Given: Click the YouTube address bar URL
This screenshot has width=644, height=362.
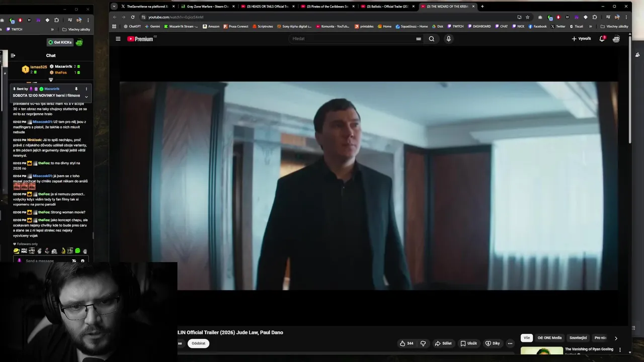Looking at the screenshot, I should [x=176, y=17].
